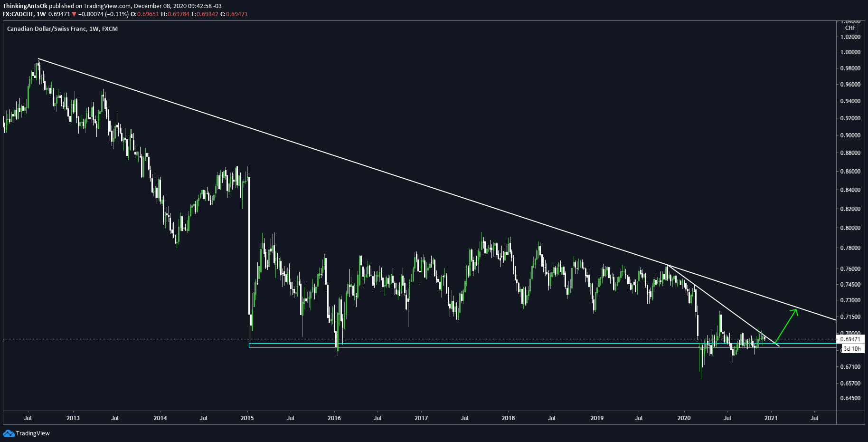Click the 0.73000 price axis label
Viewport: 868px width, 442px height.
click(850, 300)
